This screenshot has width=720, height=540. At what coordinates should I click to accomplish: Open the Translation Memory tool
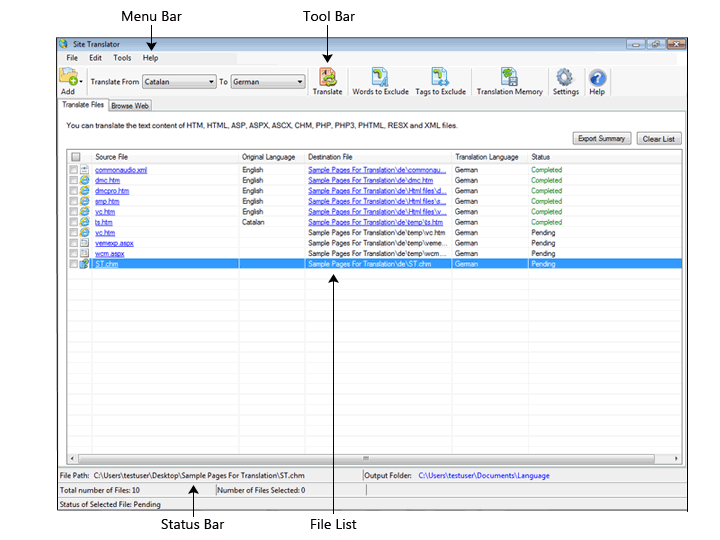pos(509,77)
